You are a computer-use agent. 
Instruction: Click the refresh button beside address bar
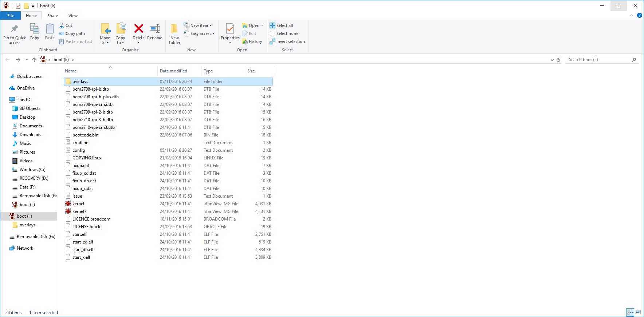point(558,60)
